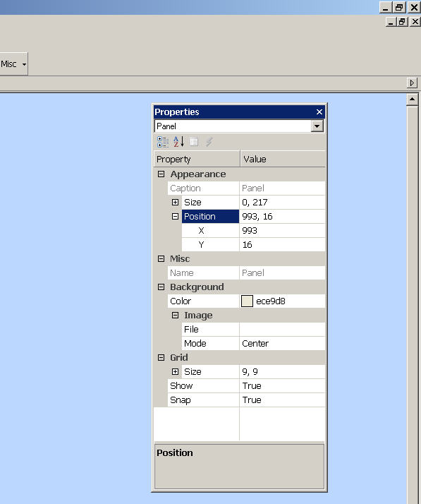Collapse the Image subcategory

(175, 315)
